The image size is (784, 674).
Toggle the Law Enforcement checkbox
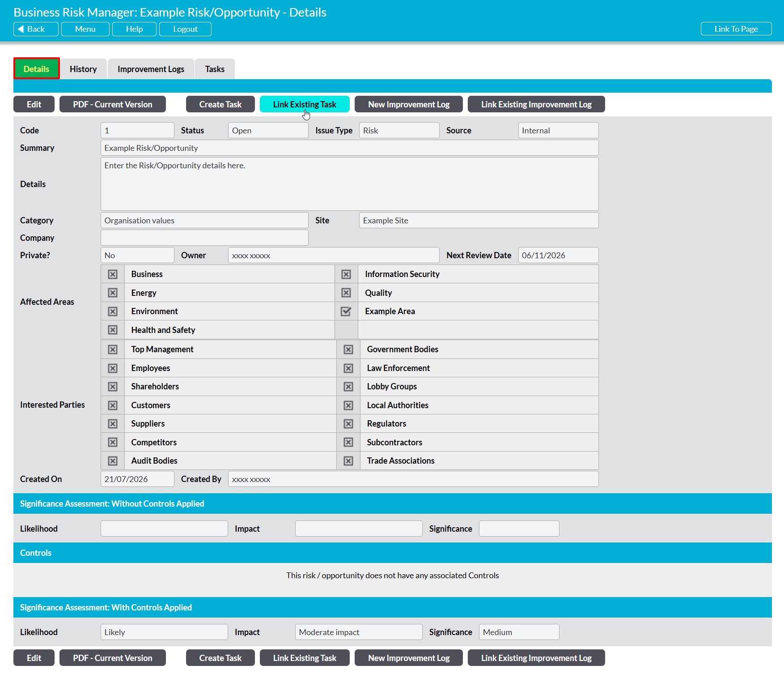(x=348, y=368)
